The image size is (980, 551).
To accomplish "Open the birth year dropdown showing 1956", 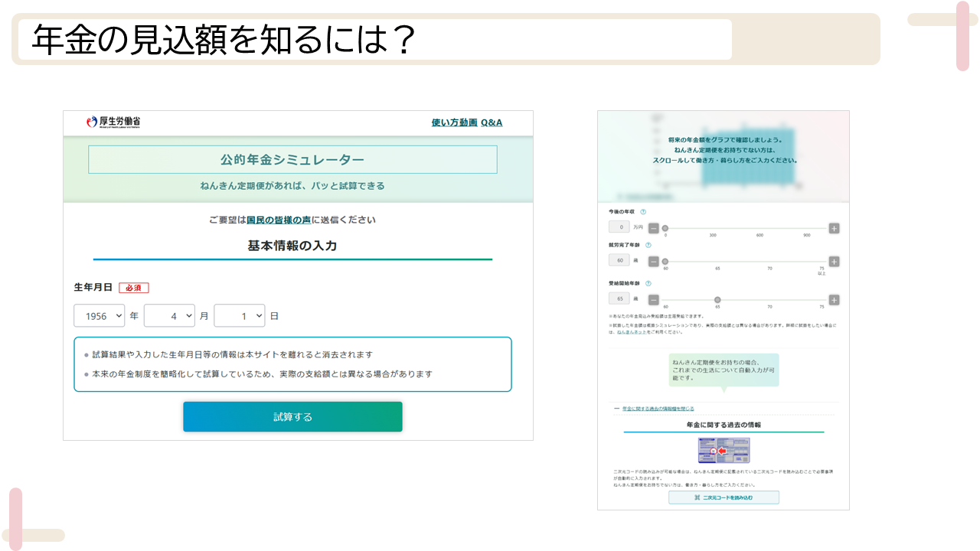I will [100, 315].
